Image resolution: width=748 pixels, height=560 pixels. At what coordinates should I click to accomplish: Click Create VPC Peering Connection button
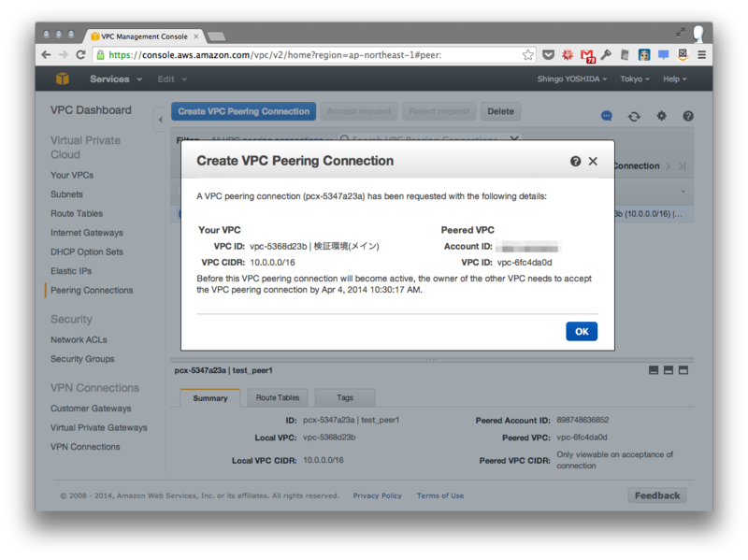[244, 111]
